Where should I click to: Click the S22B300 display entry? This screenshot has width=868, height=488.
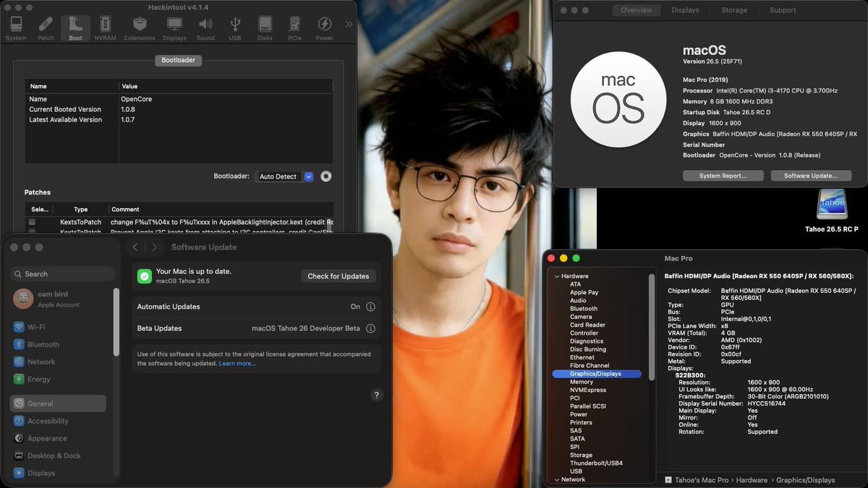(691, 375)
